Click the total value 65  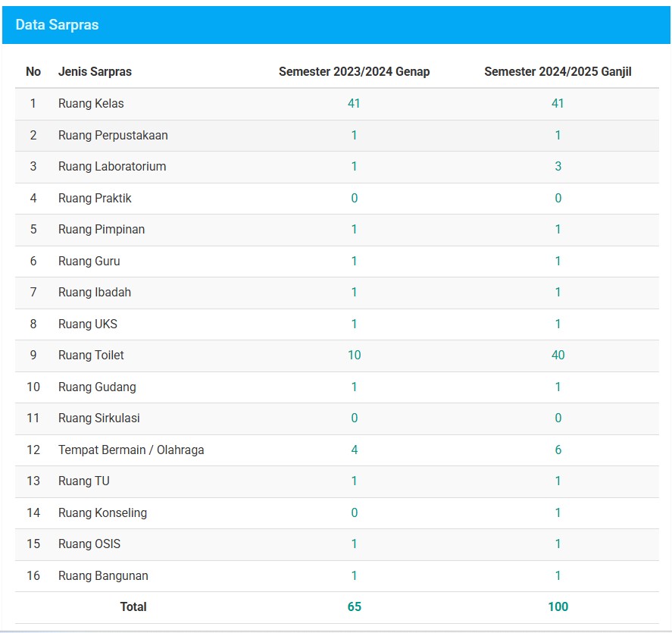[x=354, y=606]
